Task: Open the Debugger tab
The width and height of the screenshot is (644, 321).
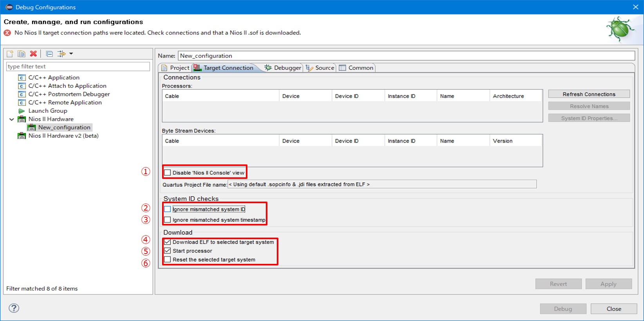Action: click(283, 68)
